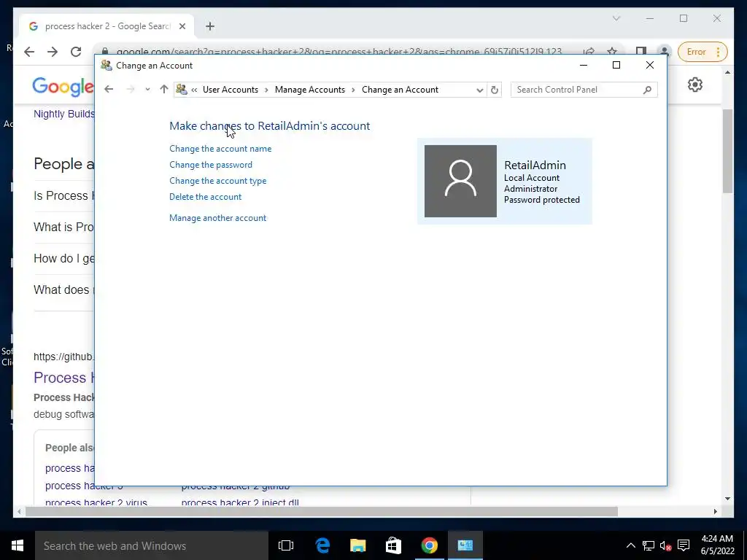Open Chrome profile avatar

click(x=664, y=52)
